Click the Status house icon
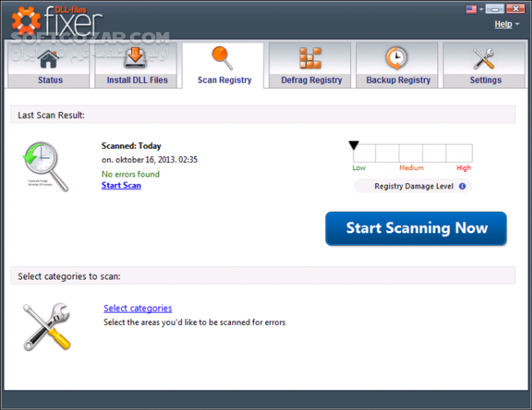 (48, 59)
